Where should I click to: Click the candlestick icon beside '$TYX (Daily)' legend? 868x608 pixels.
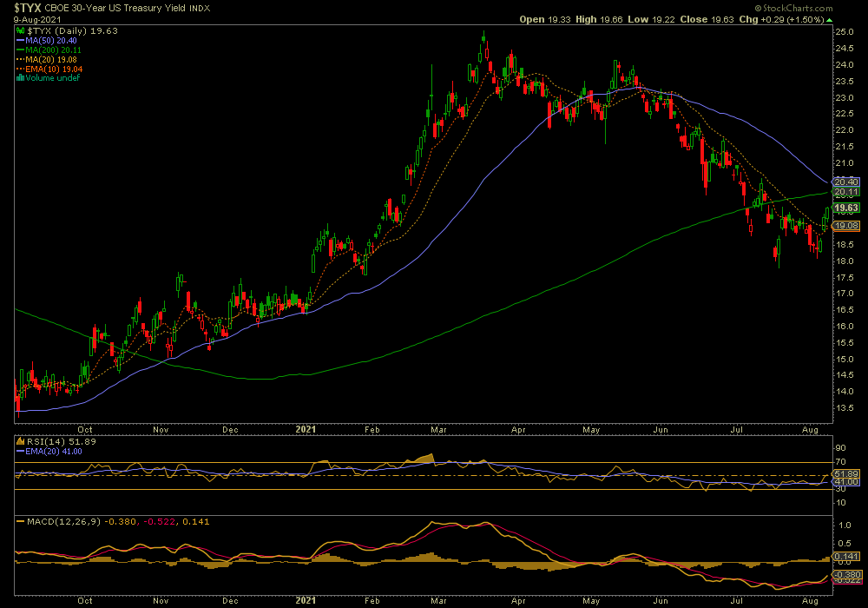point(21,31)
